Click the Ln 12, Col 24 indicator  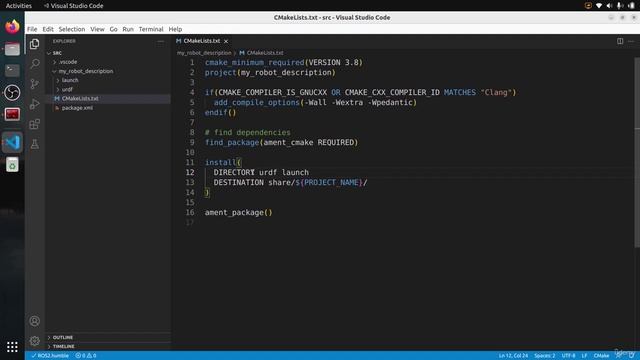(513, 356)
